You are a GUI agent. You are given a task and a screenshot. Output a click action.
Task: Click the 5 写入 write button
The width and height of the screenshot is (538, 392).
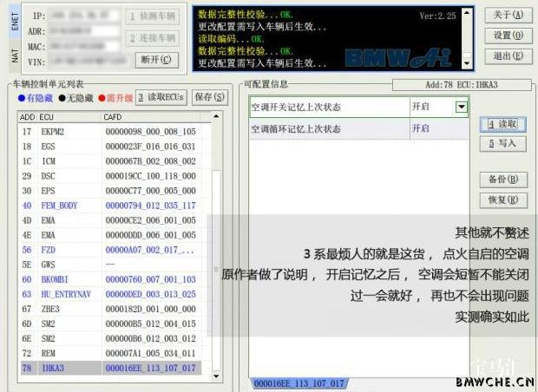(x=502, y=144)
